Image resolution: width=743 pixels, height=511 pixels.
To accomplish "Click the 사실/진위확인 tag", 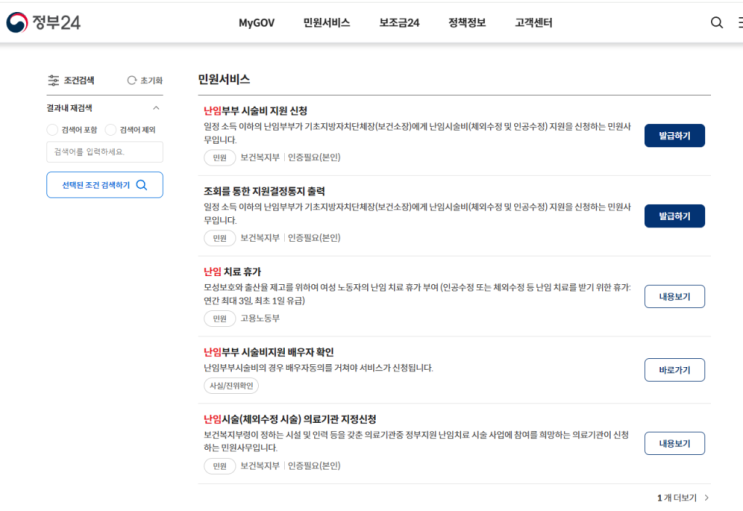I will coord(231,386).
